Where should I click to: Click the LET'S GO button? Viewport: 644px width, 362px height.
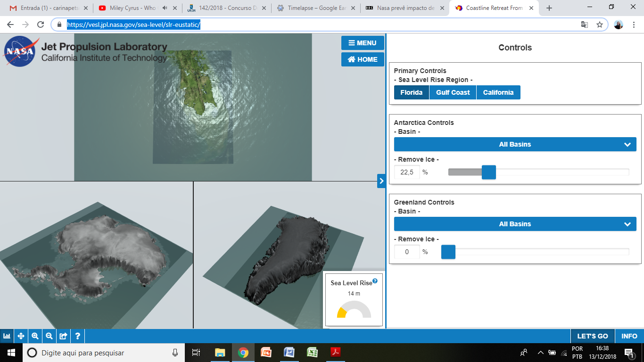point(593,336)
